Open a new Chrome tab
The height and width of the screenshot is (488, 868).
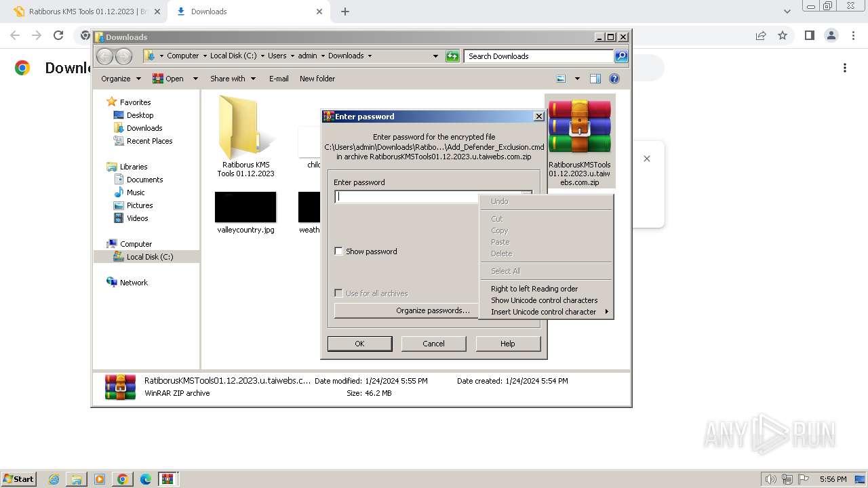[345, 12]
